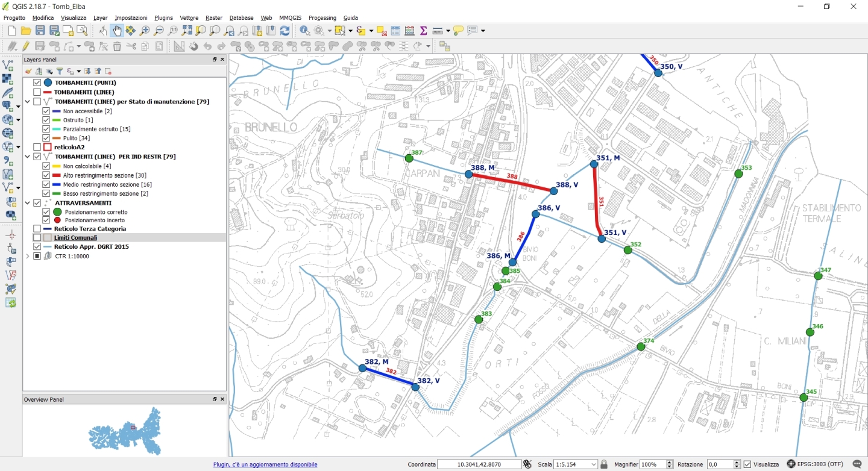Open the Processing menu
This screenshot has width=868, height=471.
tap(322, 18)
